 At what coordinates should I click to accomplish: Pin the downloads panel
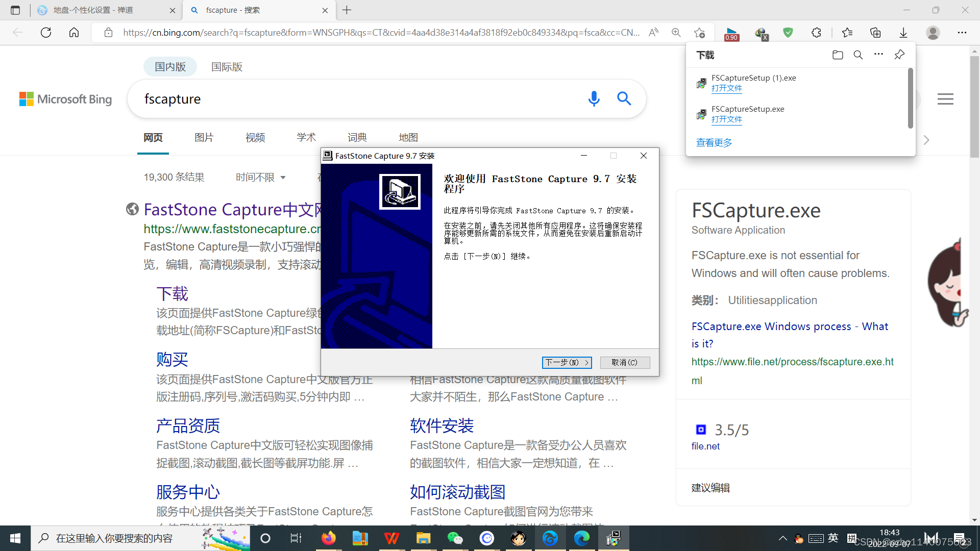click(x=899, y=55)
